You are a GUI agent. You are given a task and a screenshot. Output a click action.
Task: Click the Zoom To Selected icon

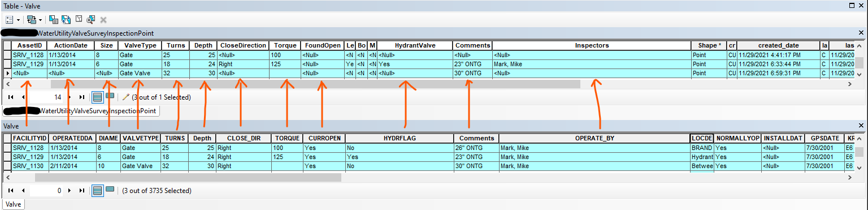(x=91, y=19)
